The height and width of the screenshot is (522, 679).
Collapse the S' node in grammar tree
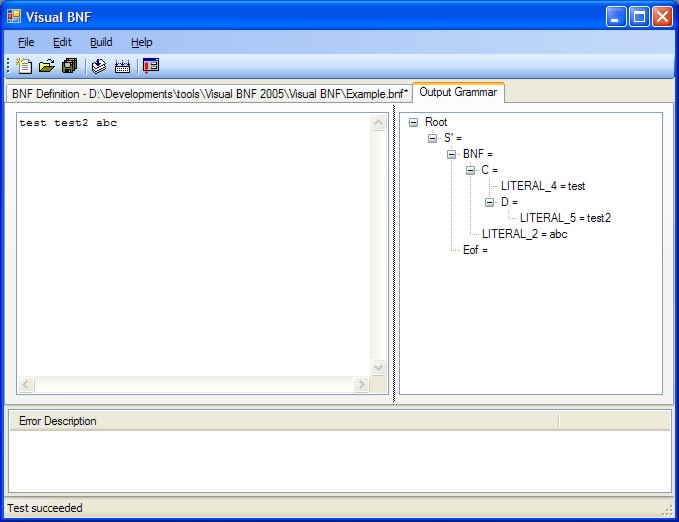pos(433,138)
